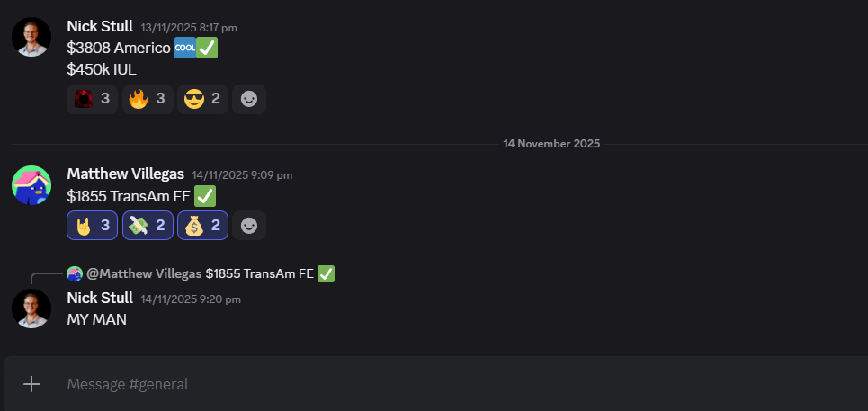868x411 pixels.
Task: Click the @Matthew Villegas mention in the reply
Action: pos(144,273)
